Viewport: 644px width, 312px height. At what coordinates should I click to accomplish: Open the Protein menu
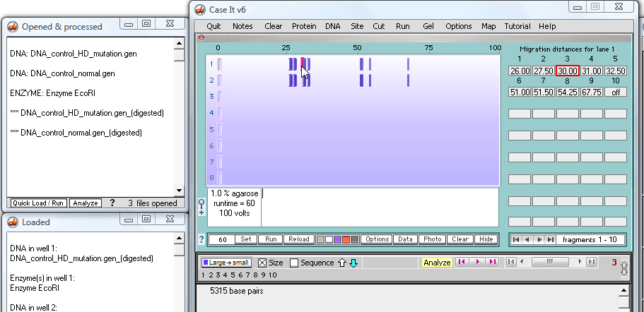pyautogui.click(x=304, y=26)
